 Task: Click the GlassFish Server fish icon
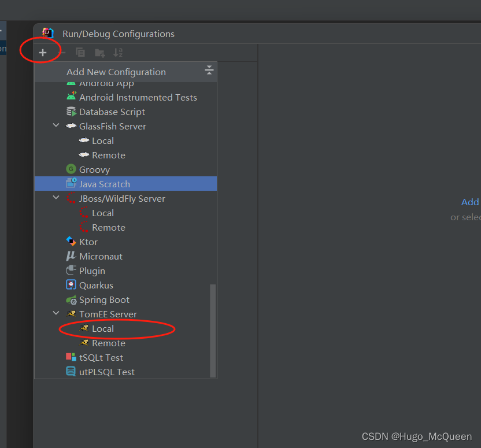(71, 125)
